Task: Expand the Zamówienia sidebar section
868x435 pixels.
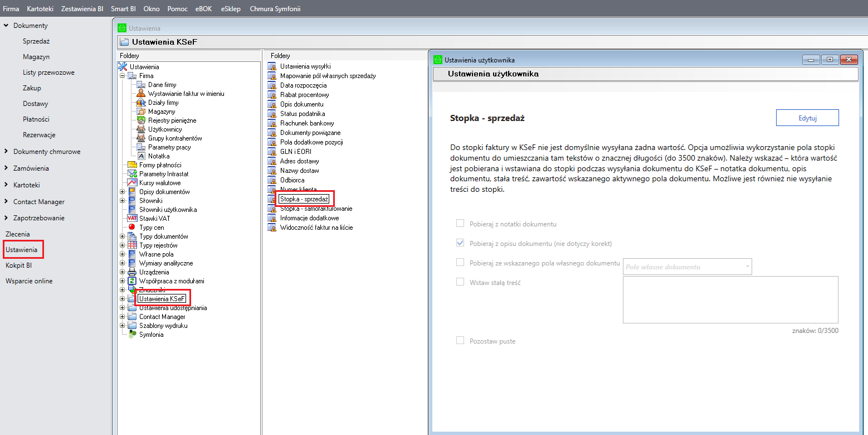Action: [6, 168]
